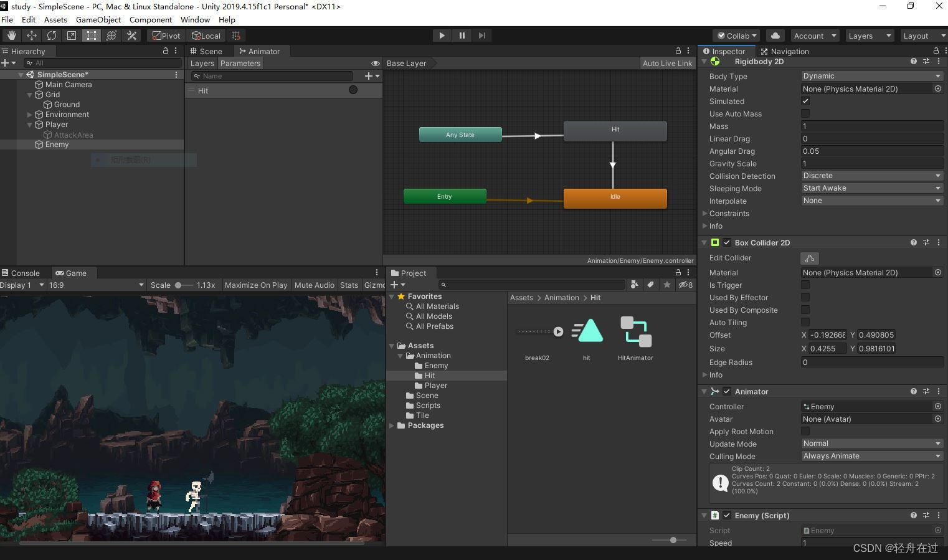The image size is (948, 560).
Task: Toggle Animator layer visibility eye icon
Action: click(x=375, y=64)
